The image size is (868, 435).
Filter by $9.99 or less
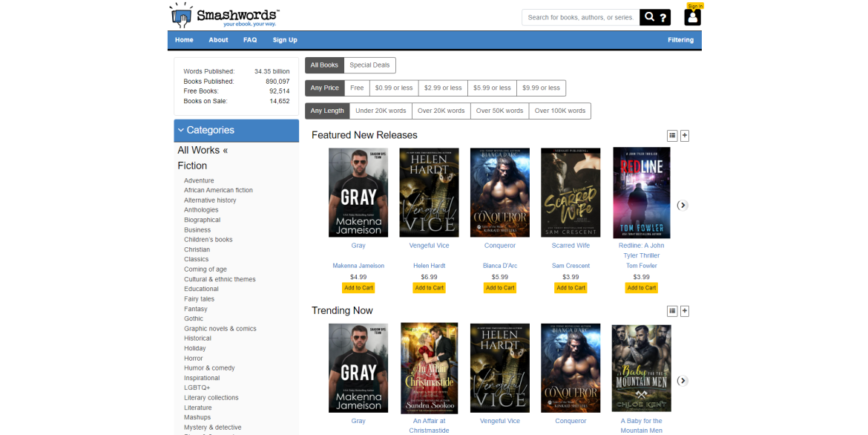click(x=541, y=88)
